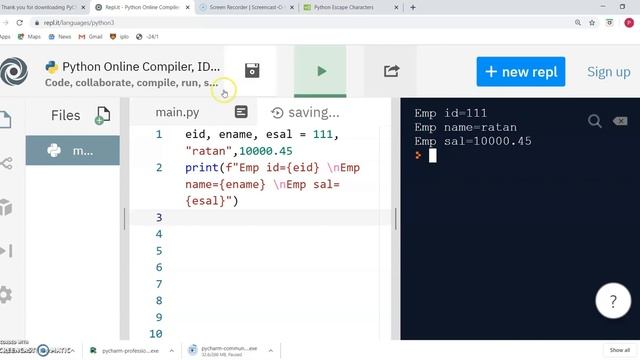The height and width of the screenshot is (360, 640).
Task: Save the repl with the disk icon
Action: (x=252, y=71)
